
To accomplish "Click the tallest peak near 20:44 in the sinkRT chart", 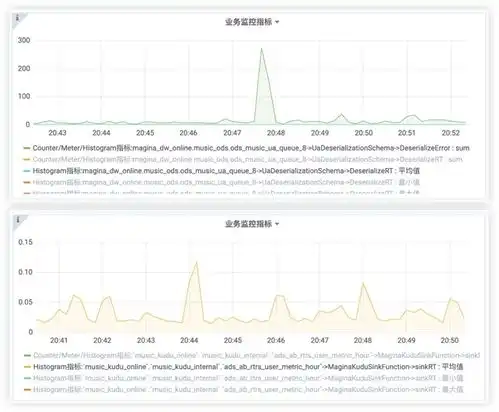I will coord(197,263).
